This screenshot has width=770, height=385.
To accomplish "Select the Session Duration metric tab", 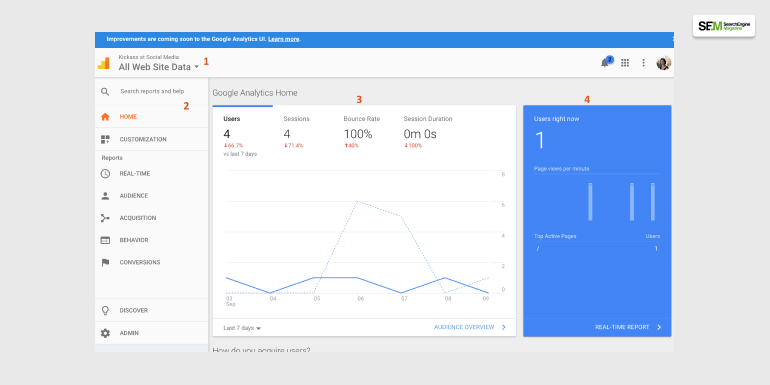I will [x=428, y=133].
